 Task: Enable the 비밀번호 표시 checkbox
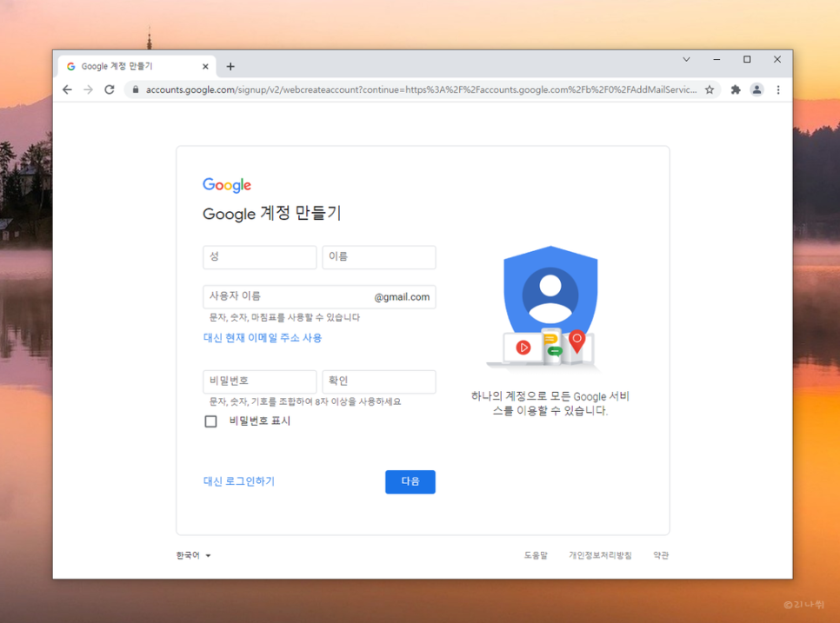coord(210,421)
